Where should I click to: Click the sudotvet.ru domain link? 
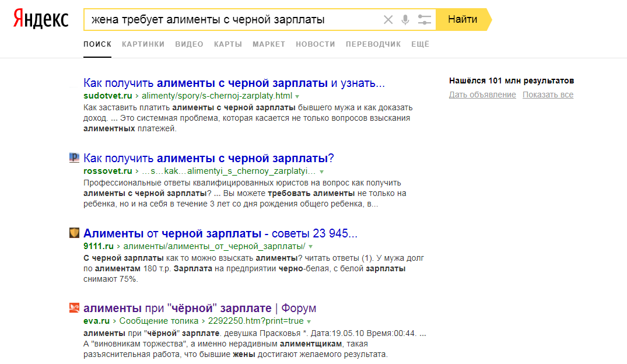pos(107,96)
